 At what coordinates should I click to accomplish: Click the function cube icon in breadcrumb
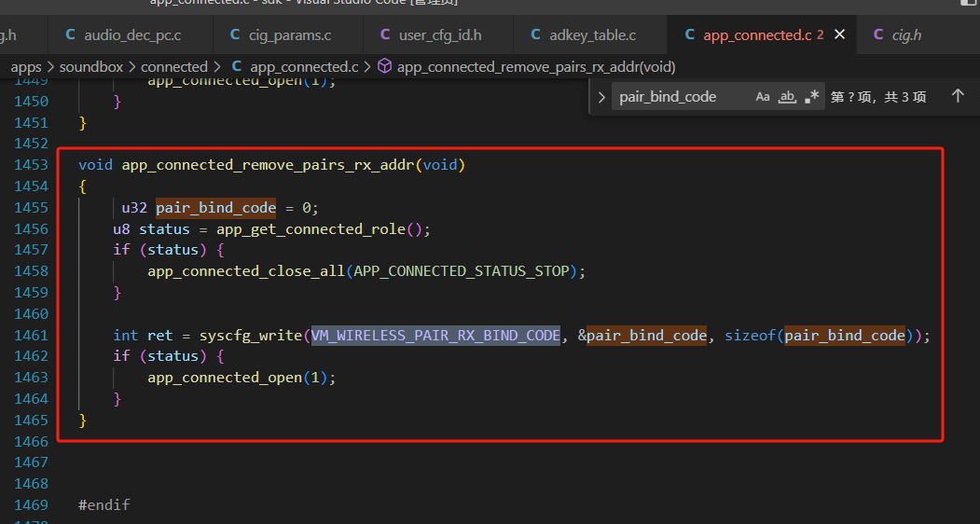click(385, 65)
